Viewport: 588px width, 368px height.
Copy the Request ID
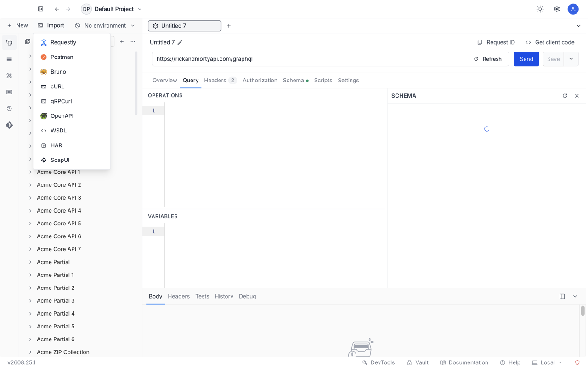[496, 42]
